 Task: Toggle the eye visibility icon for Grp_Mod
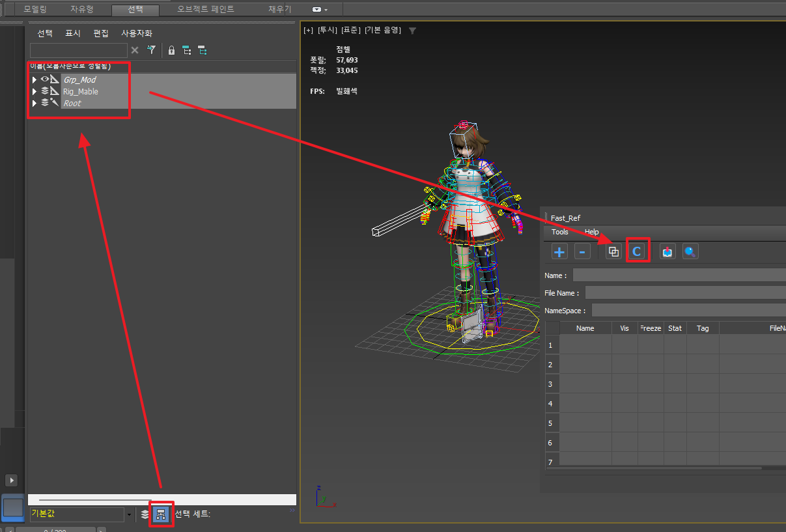pos(45,79)
